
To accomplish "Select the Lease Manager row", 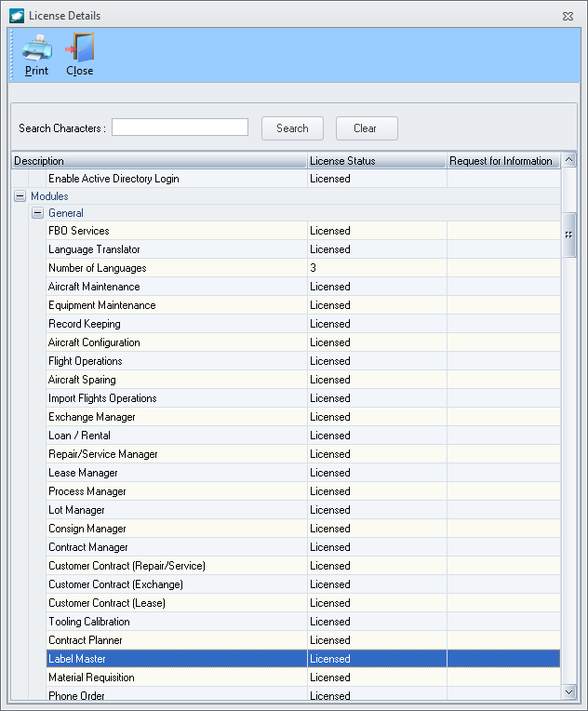I will point(303,473).
